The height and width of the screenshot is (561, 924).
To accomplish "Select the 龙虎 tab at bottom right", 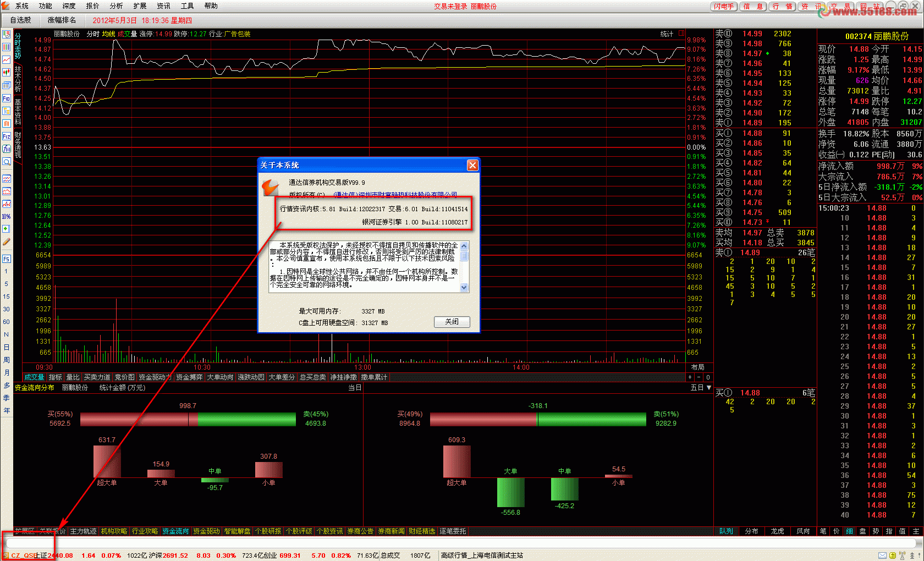I will [778, 531].
